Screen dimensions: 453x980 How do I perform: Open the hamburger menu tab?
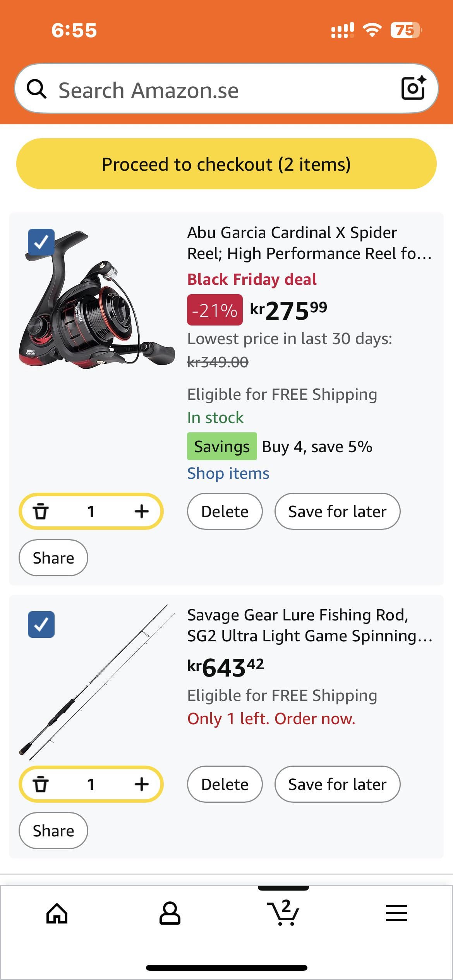click(x=396, y=913)
